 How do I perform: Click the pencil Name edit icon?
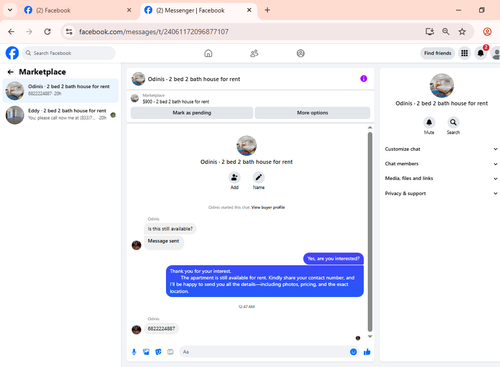[x=259, y=177]
